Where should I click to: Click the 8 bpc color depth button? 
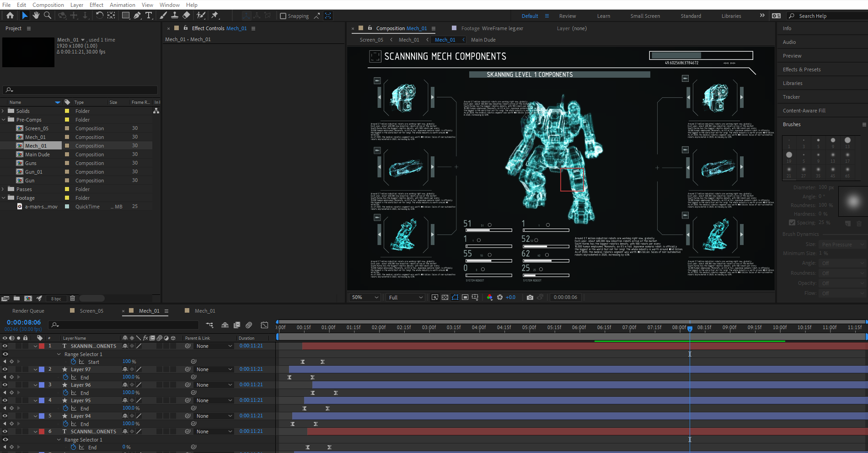pyautogui.click(x=56, y=298)
